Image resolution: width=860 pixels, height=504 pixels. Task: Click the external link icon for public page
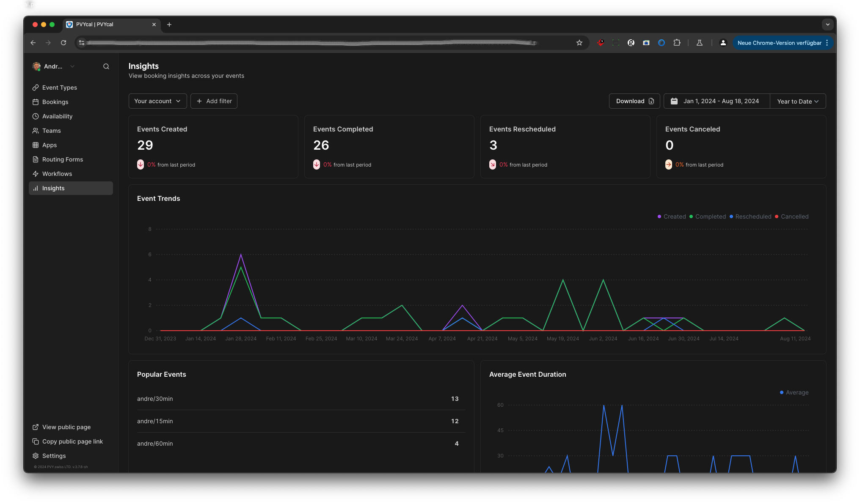click(x=36, y=427)
